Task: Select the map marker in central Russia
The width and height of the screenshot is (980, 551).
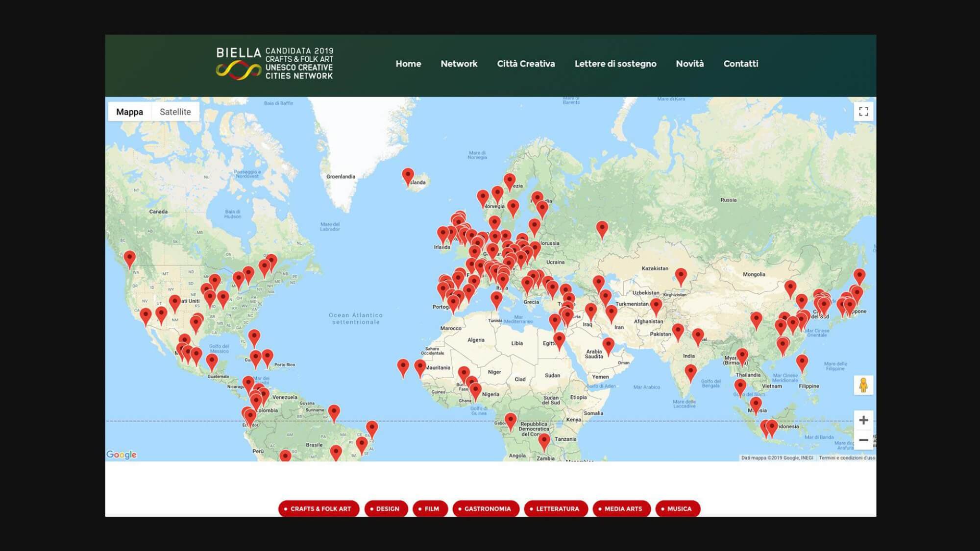Action: tap(602, 230)
